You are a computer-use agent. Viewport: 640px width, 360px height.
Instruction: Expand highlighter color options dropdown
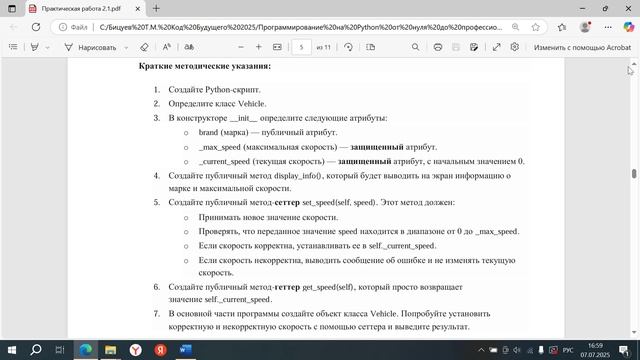click(47, 47)
